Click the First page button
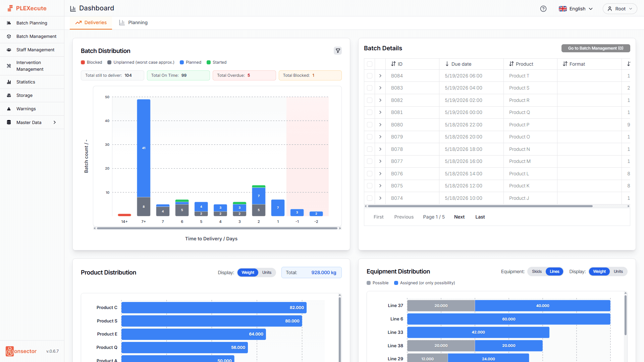The image size is (644, 362). tap(378, 217)
